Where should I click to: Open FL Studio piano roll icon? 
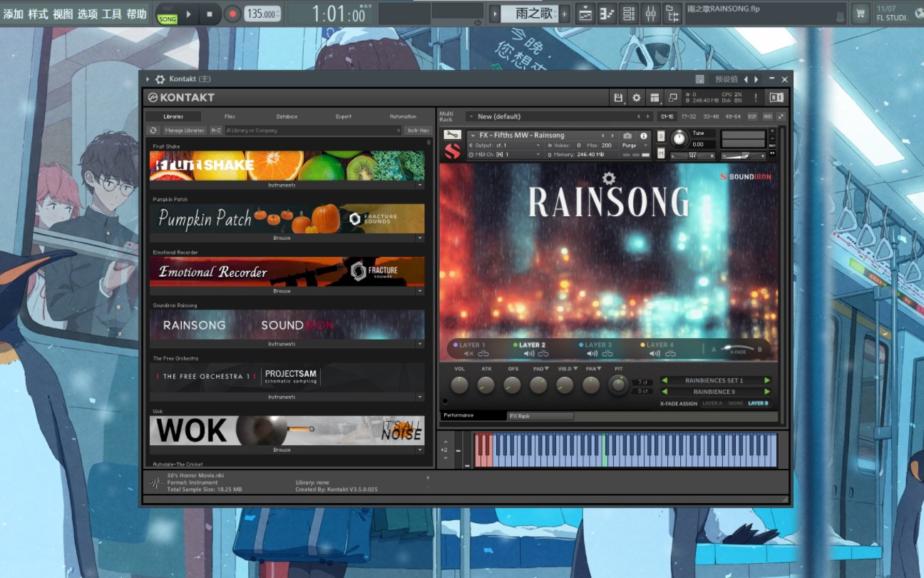[607, 13]
